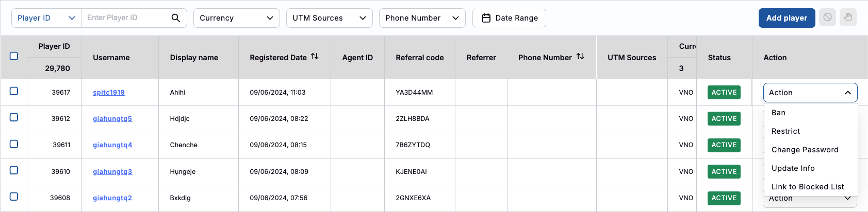The image size is (868, 212).
Task: Tick the checkbox for player 39608
Action: pos(14,197)
